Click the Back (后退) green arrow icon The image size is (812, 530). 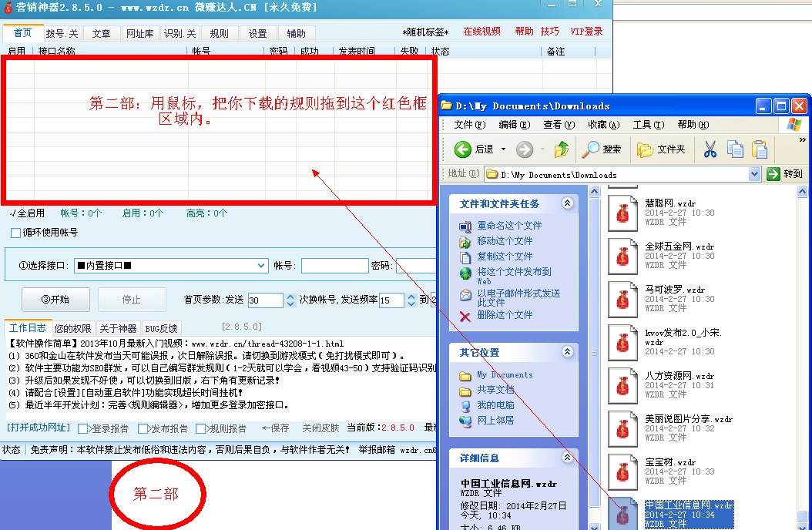[x=462, y=149]
